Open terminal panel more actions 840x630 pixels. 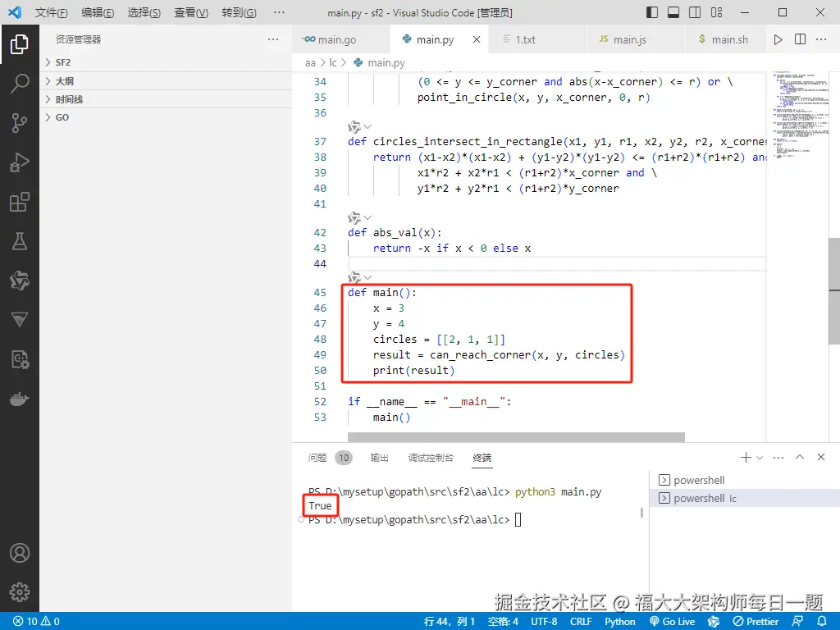point(778,457)
